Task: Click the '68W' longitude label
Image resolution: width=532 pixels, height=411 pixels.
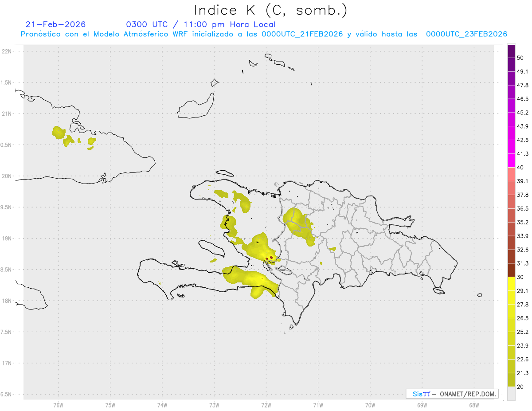Action: (474, 405)
